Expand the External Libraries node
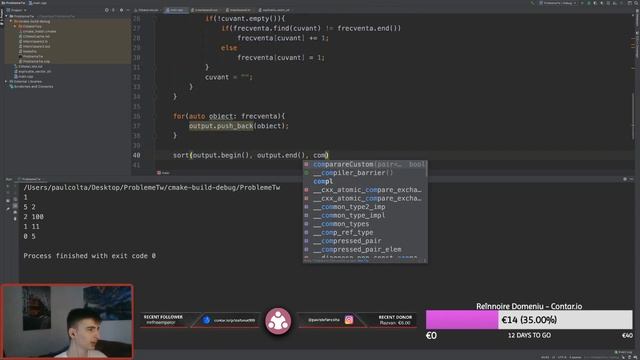 (x=7, y=82)
